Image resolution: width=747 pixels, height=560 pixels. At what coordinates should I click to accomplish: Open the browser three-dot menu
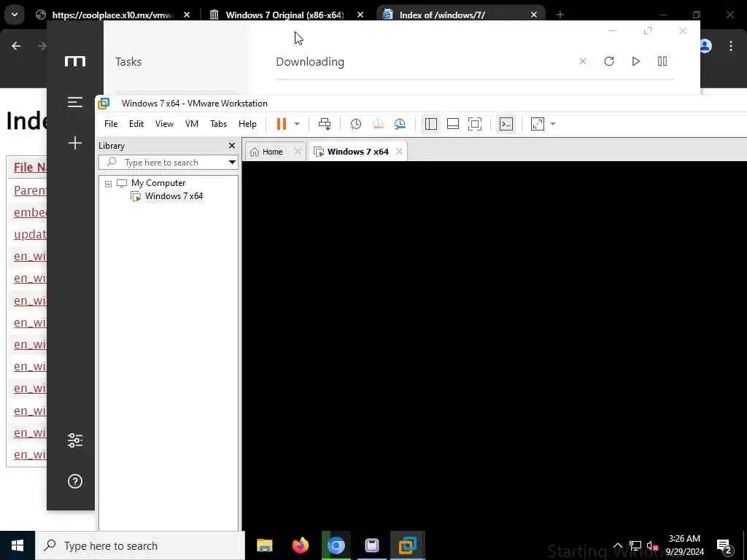(731, 46)
